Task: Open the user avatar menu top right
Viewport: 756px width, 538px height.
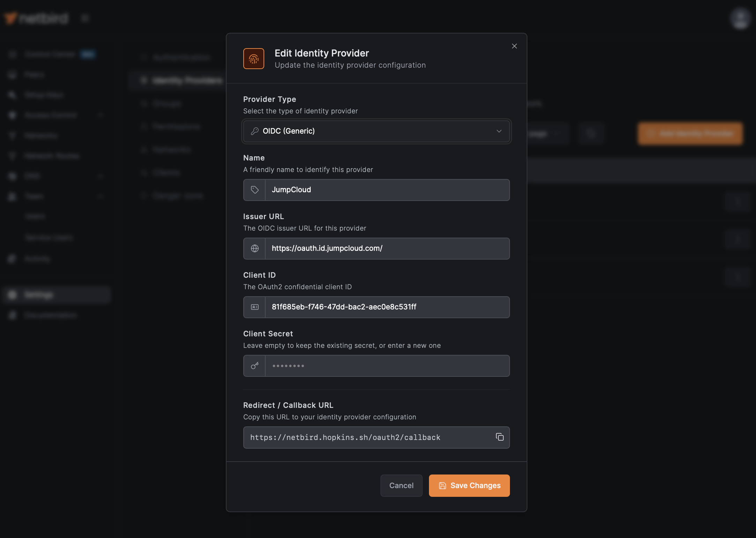Action: tap(740, 18)
